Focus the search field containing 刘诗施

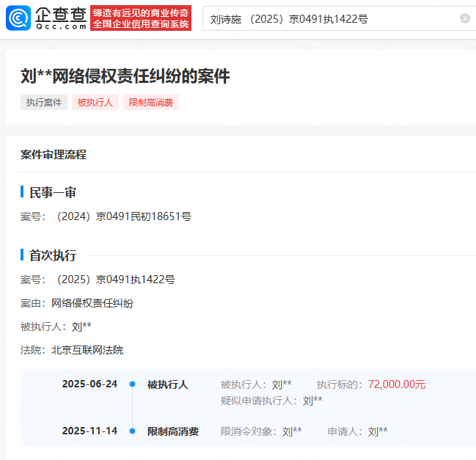[330, 18]
